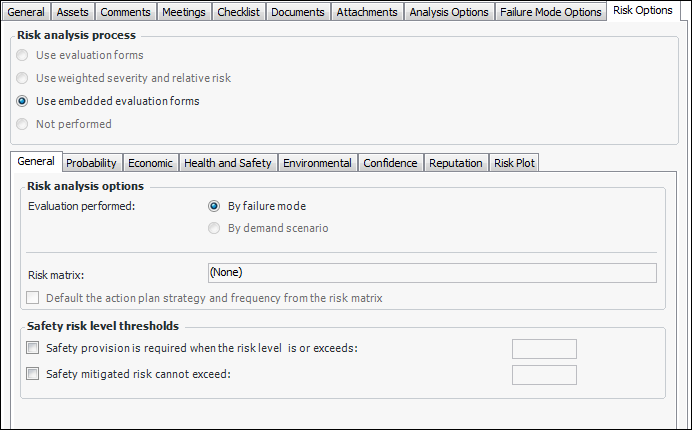Click the mitigated risk limit box

tap(544, 375)
